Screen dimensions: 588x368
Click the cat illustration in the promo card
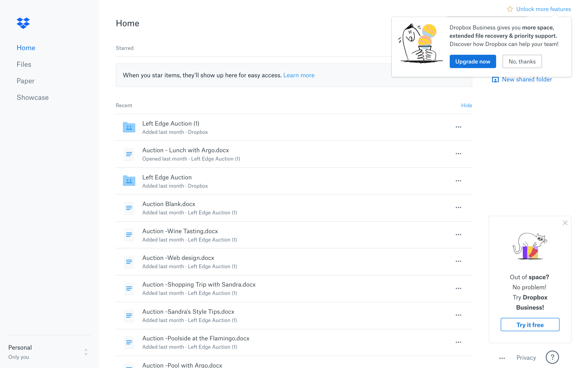[530, 246]
